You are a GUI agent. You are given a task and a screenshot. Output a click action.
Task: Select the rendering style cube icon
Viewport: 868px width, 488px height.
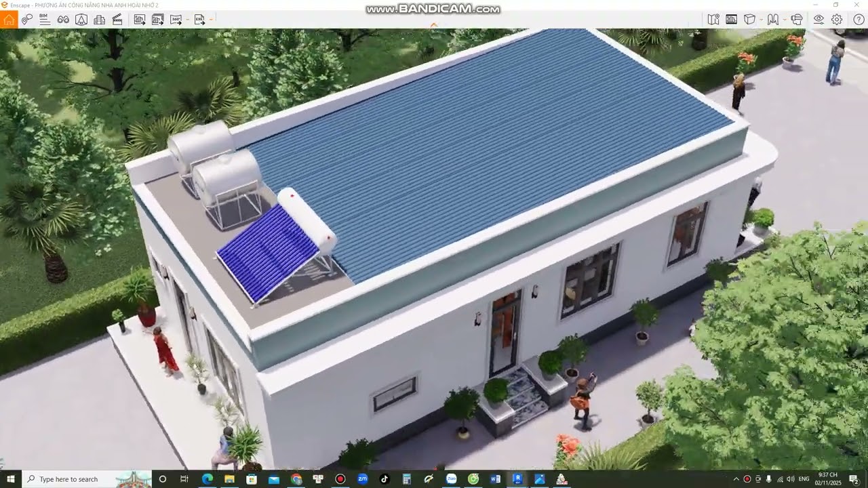[x=749, y=20]
